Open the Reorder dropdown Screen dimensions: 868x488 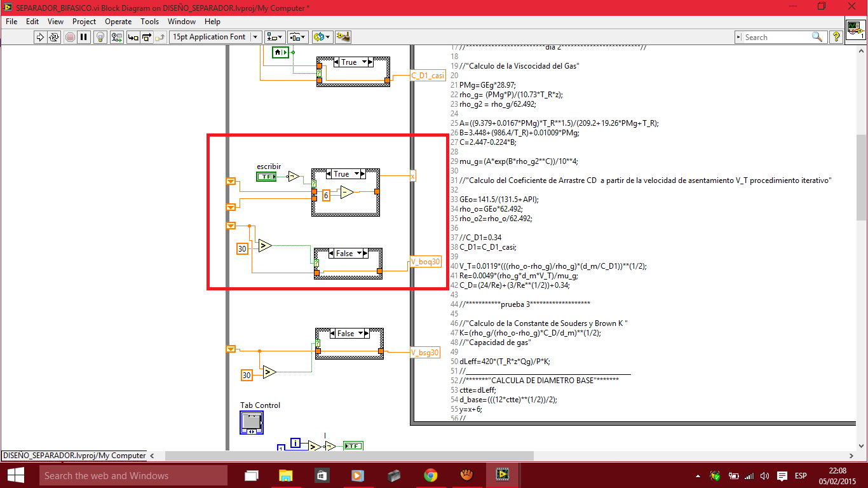(x=322, y=37)
